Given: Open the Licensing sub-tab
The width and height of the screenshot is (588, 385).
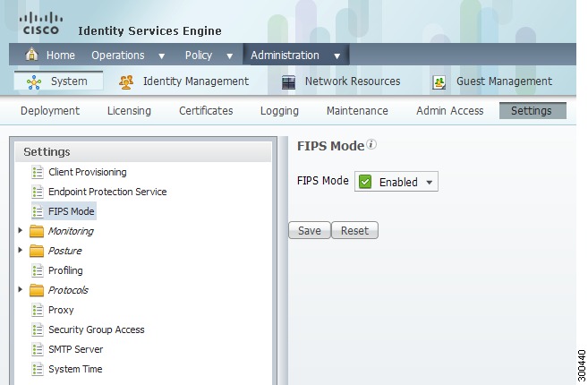Looking at the screenshot, I should (x=129, y=111).
